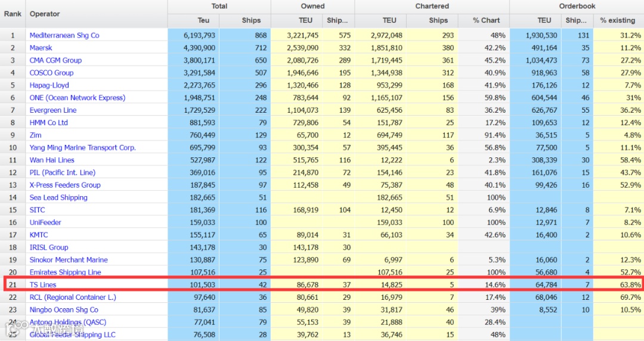Open the HMM Co Ltd link

pyautogui.click(x=48, y=122)
